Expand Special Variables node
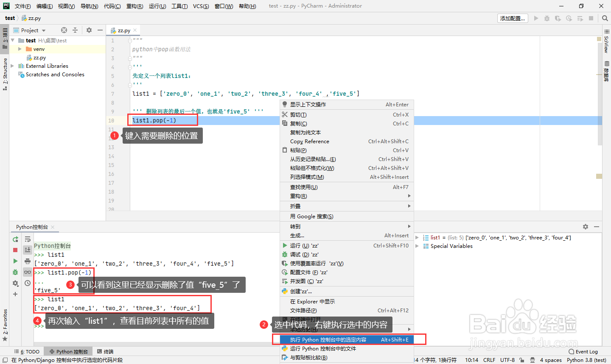Screen dimensions: 611x364 point(418,246)
